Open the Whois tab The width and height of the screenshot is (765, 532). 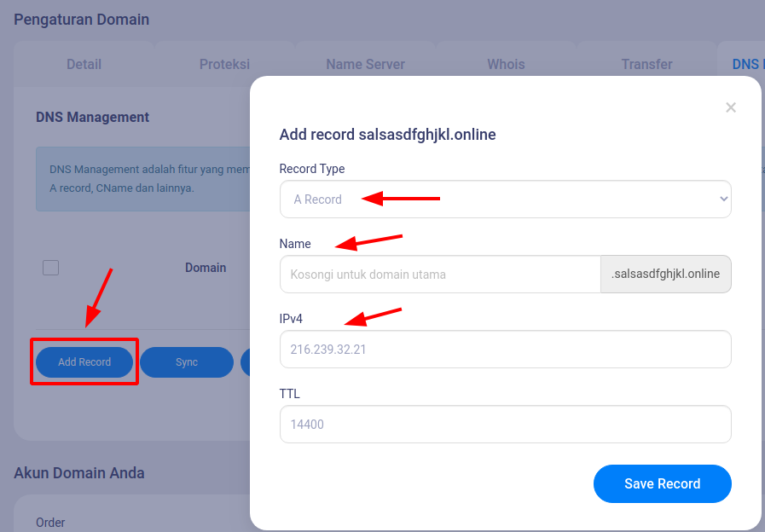click(x=506, y=64)
